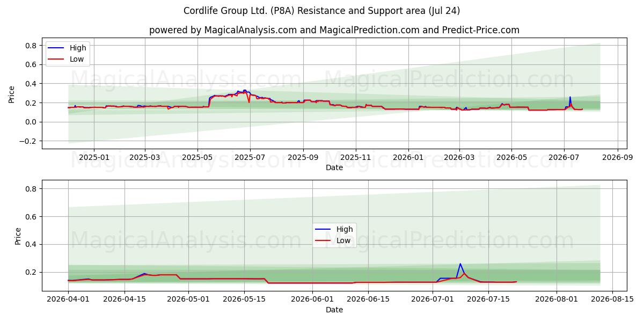Click the 2026-06-01 label on bottom chart
The width and height of the screenshot is (644, 322).
pyautogui.click(x=312, y=300)
